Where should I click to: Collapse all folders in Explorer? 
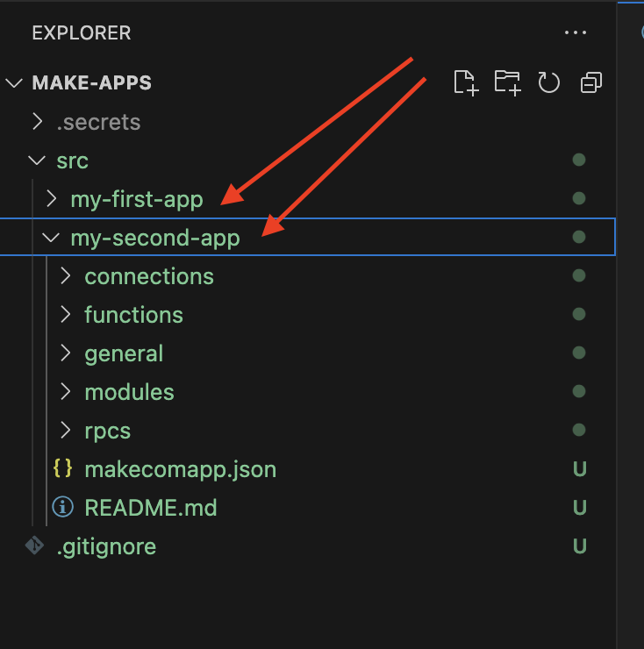[x=591, y=82]
